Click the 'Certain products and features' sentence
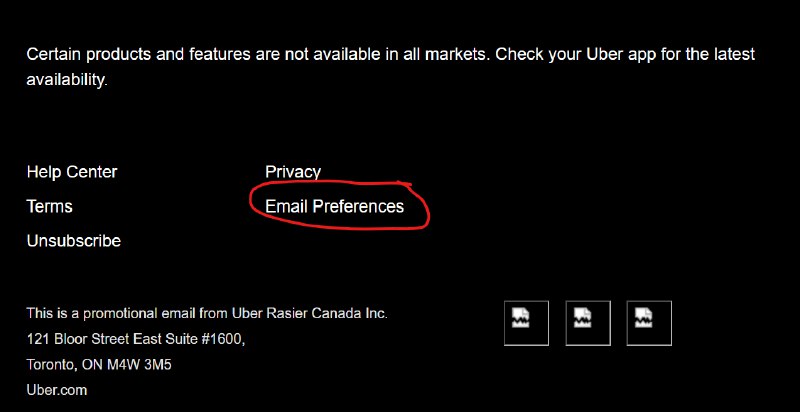This screenshot has height=412, width=800. pyautogui.click(x=259, y=54)
